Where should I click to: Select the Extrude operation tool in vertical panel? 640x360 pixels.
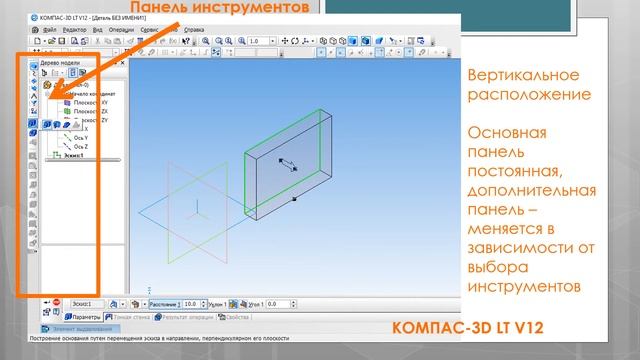[33, 123]
